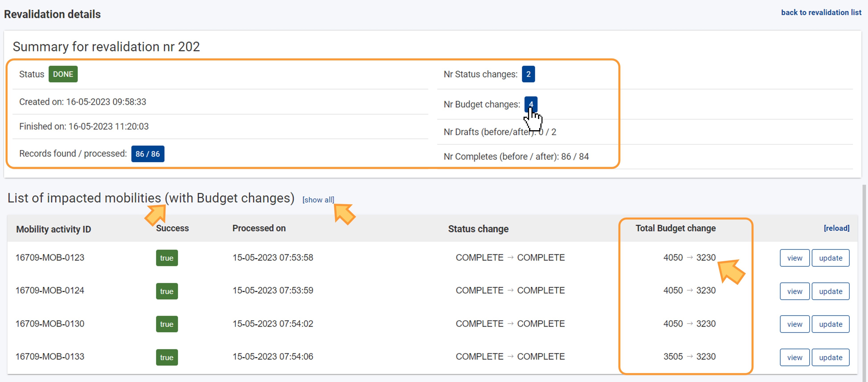View mobility 16709-MOB-0130

click(x=794, y=324)
